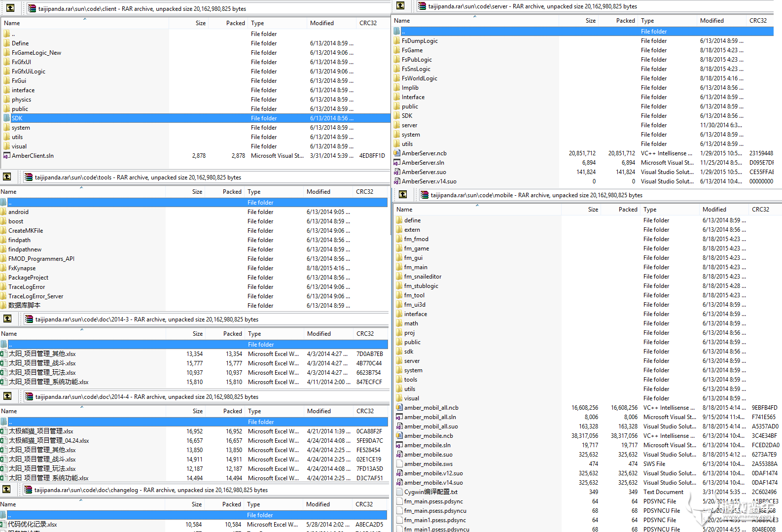Click the amber_mobile.sws file icon
The width and height of the screenshot is (782, 532).
[x=399, y=464]
